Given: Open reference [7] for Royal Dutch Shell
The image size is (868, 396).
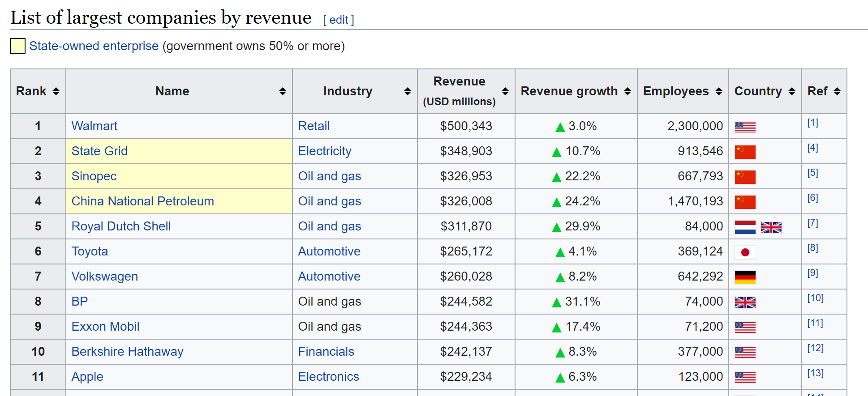Looking at the screenshot, I should (813, 223).
